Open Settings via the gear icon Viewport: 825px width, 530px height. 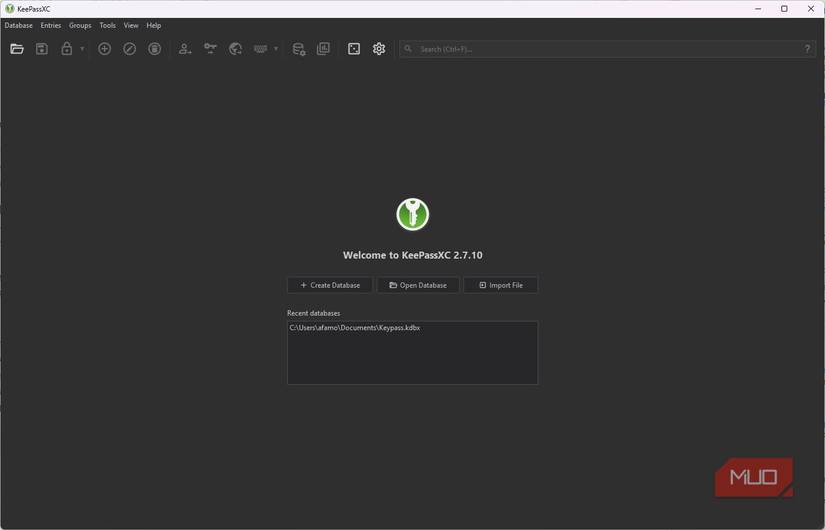[x=379, y=49]
